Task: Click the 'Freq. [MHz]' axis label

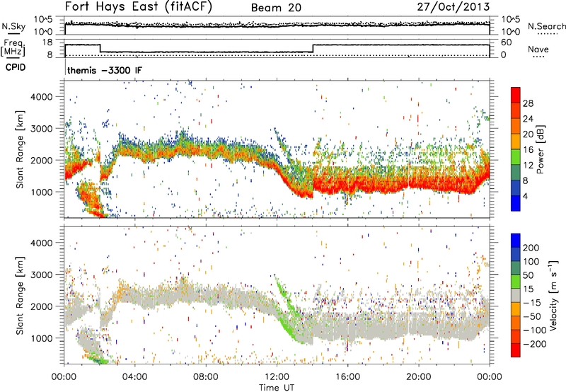Action: pos(13,48)
